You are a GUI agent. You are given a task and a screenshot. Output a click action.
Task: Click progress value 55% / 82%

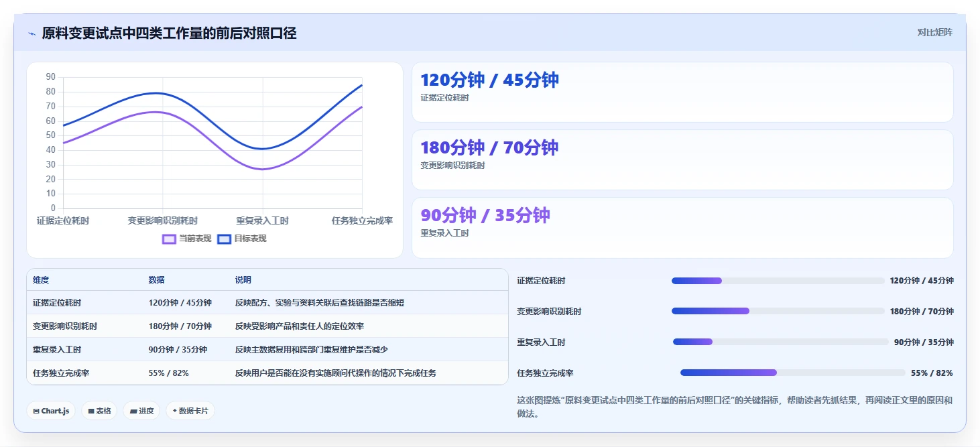[932, 373]
